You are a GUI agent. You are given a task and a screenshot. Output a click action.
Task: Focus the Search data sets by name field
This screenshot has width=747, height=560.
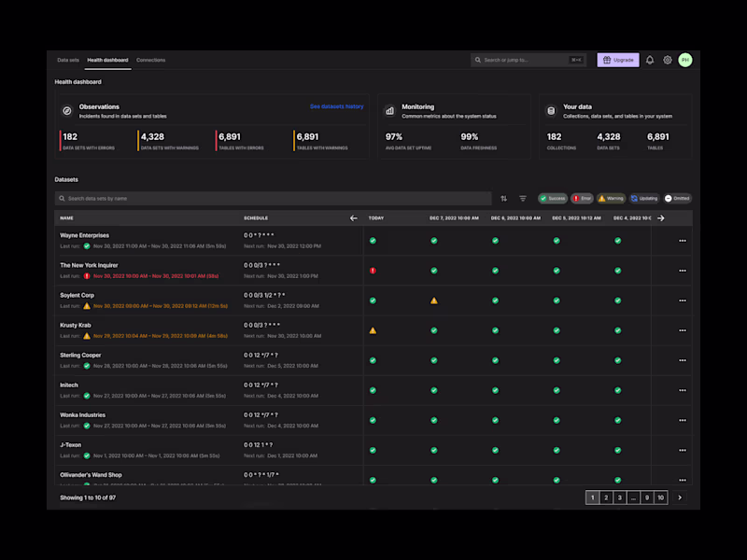(273, 199)
